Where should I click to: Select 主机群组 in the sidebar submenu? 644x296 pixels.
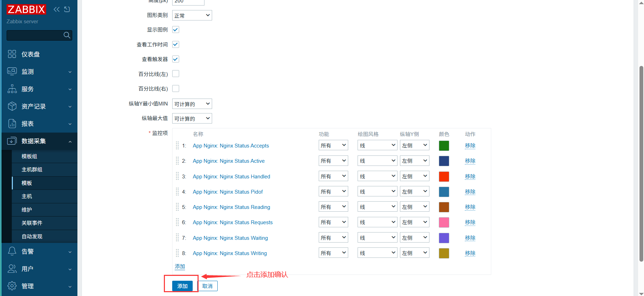(32, 170)
